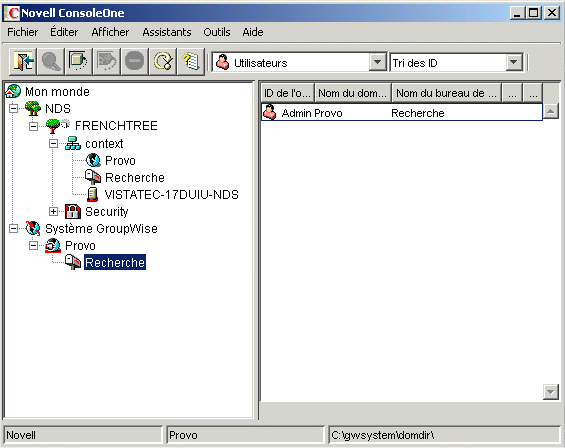Select the NDS label in tree

click(x=58, y=108)
